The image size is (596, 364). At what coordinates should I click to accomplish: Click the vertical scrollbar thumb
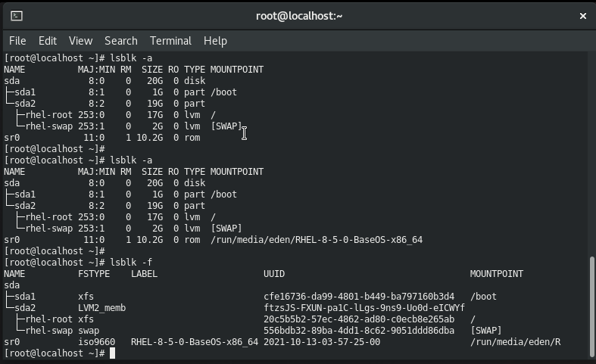[x=591, y=307]
